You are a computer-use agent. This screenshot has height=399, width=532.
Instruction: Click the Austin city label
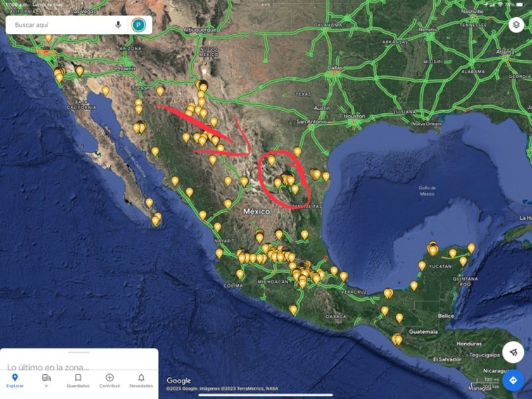coord(322,108)
